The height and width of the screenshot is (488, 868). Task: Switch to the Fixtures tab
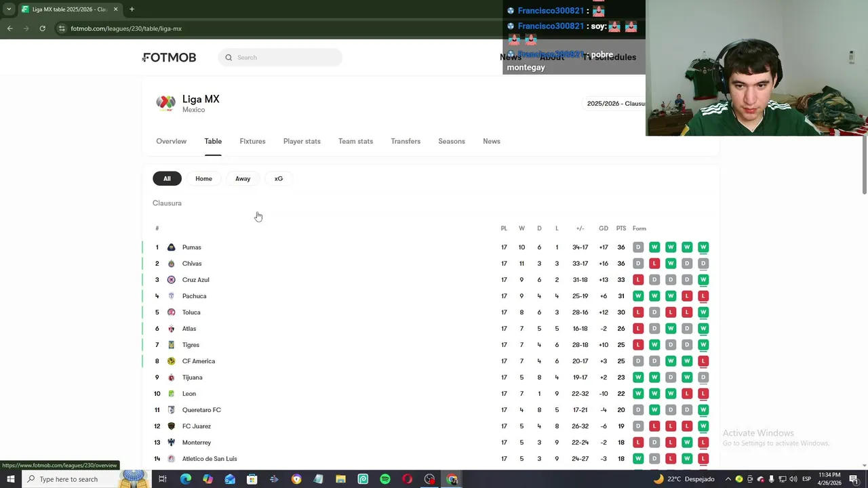[x=252, y=141]
